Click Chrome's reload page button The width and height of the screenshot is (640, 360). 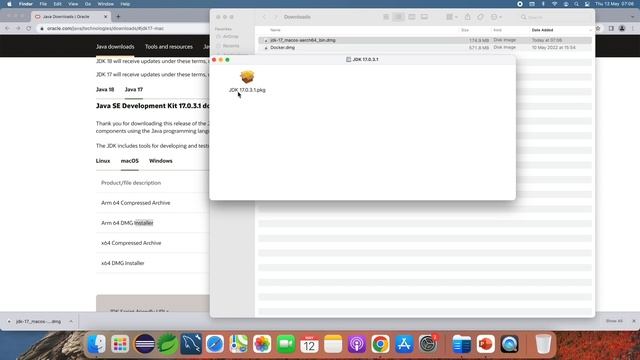coord(29,28)
